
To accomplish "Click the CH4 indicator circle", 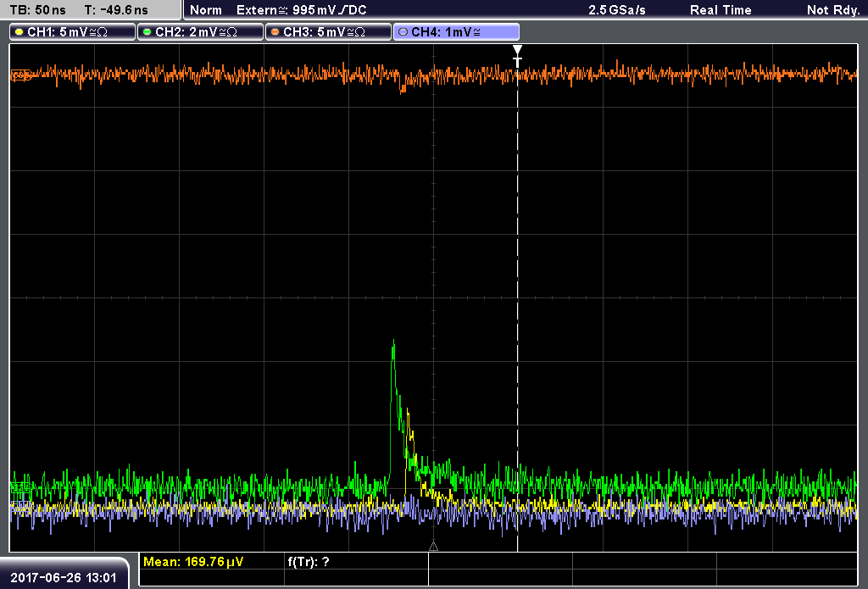I will point(403,32).
